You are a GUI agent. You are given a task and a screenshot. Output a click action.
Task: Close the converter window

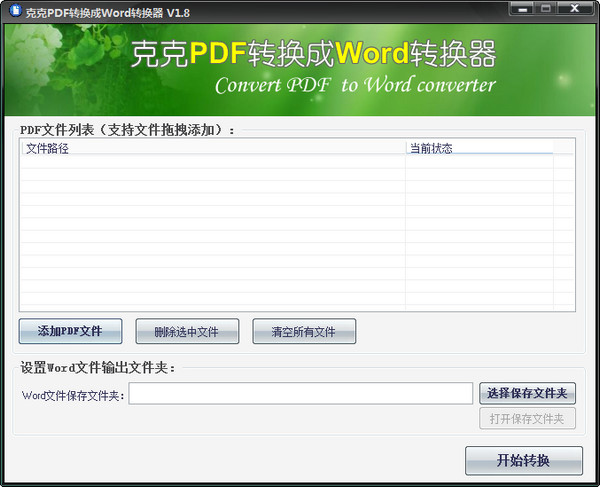tap(575, 9)
